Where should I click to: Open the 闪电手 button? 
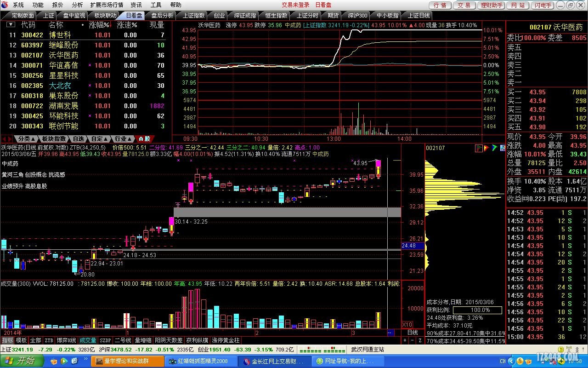pyautogui.click(x=543, y=5)
